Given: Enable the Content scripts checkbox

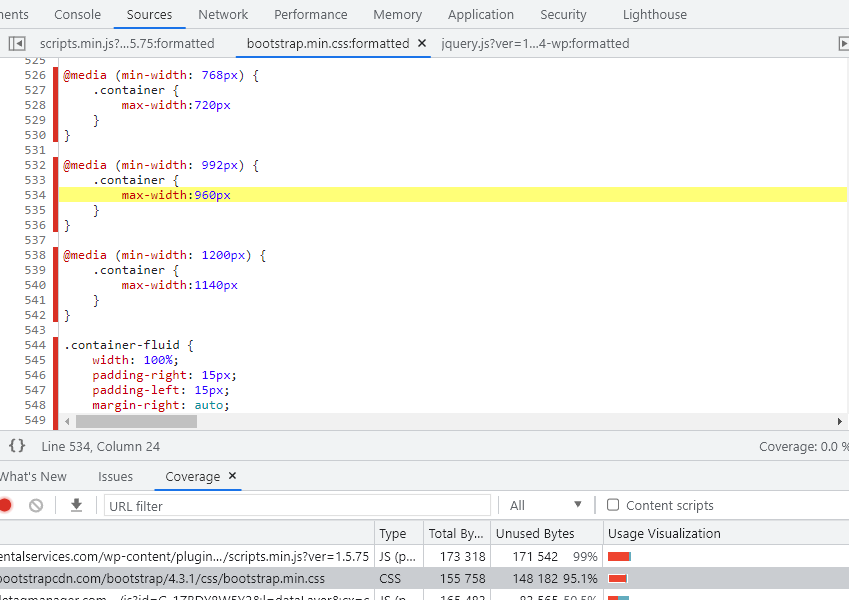Looking at the screenshot, I should [x=613, y=505].
